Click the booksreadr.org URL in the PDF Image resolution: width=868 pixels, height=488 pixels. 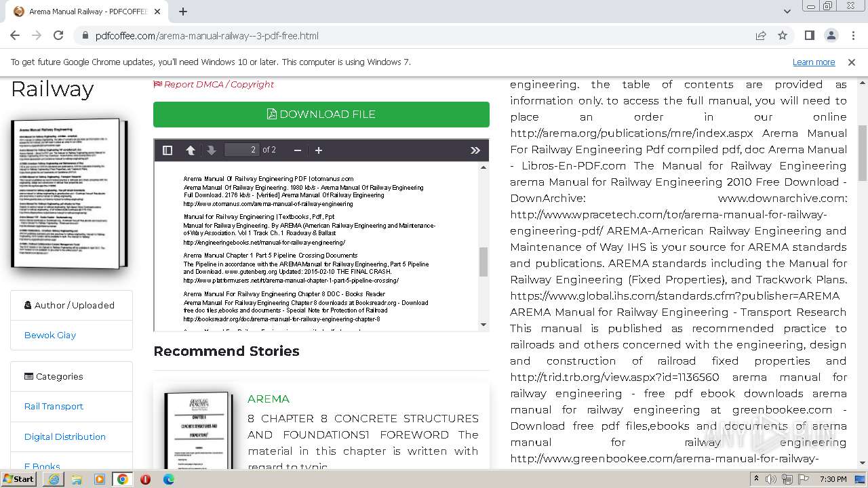click(281, 319)
